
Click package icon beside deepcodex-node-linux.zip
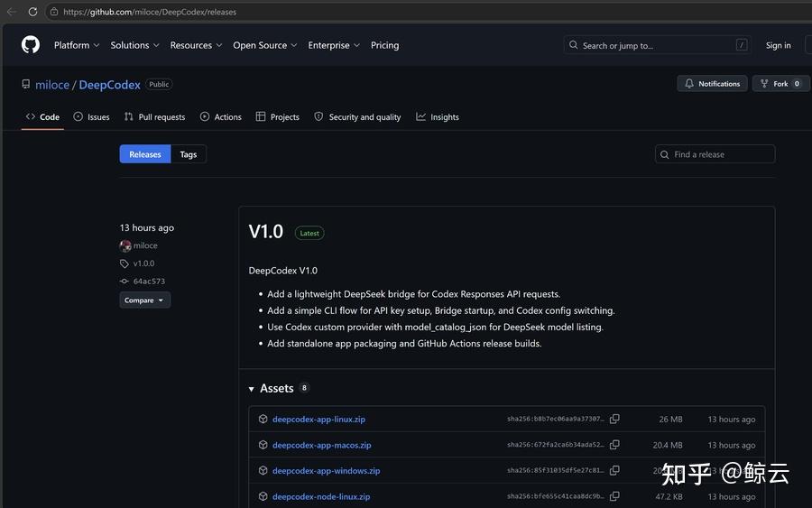tap(263, 496)
